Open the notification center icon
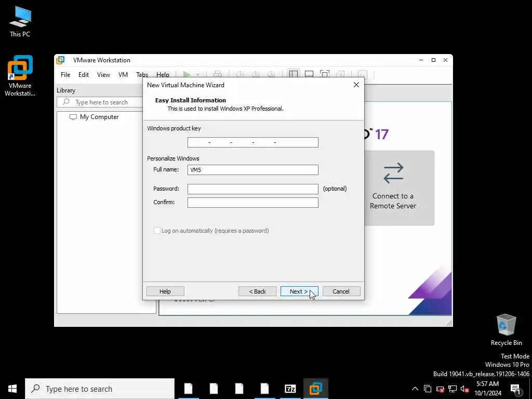The width and height of the screenshot is (532, 399). (515, 389)
